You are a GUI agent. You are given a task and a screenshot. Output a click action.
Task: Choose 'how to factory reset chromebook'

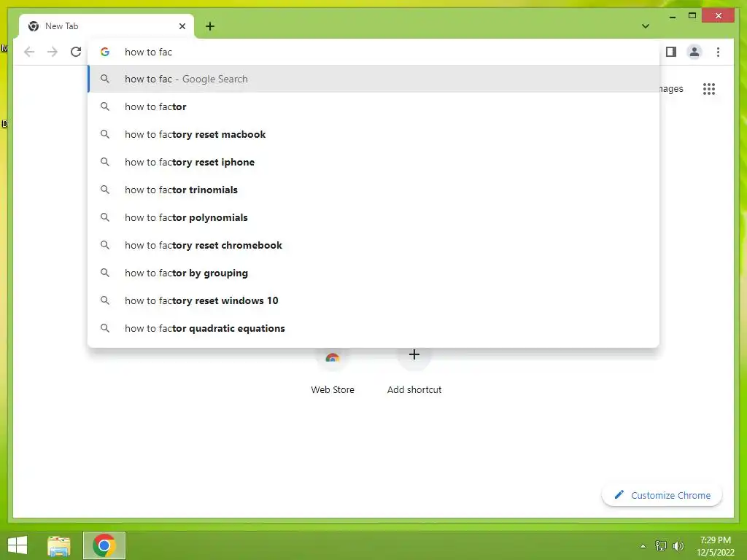(x=374, y=245)
